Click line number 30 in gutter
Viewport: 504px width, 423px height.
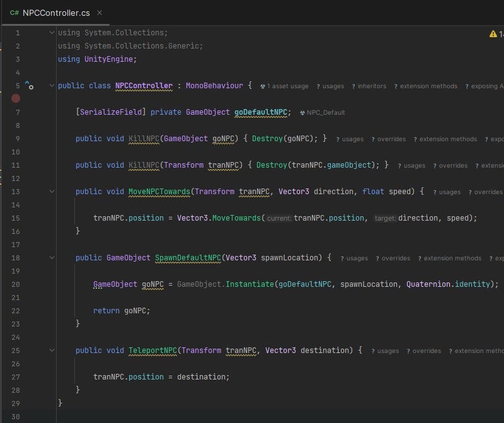(15, 417)
